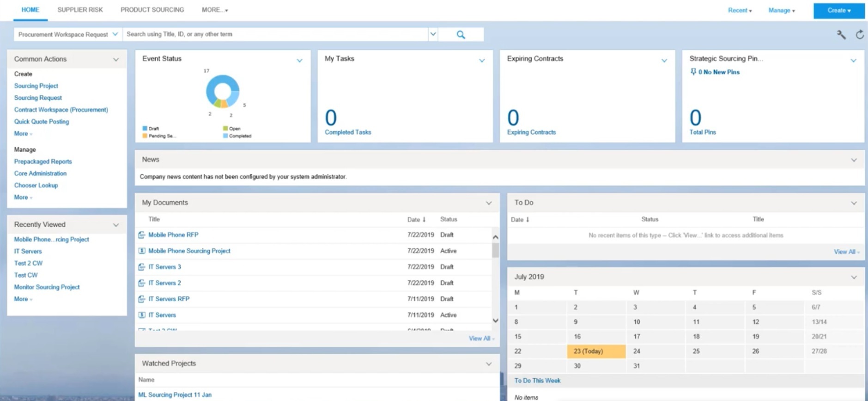Click the Create button

pyautogui.click(x=838, y=10)
